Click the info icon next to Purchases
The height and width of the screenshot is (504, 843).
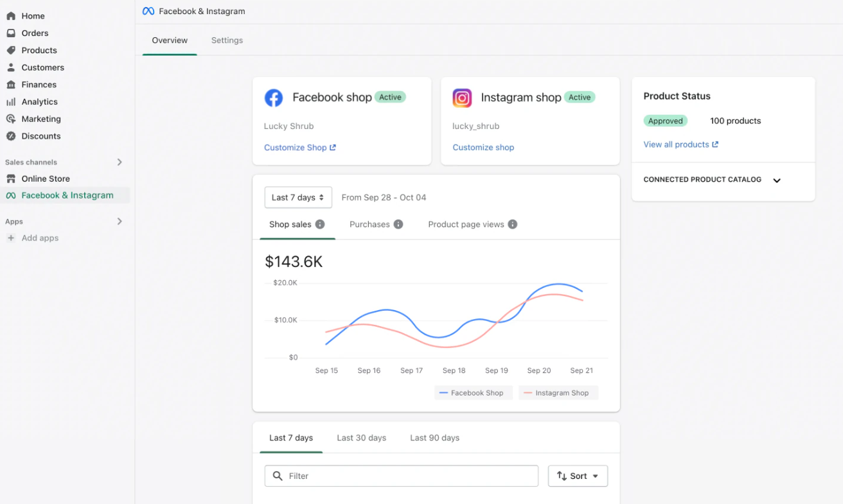[x=398, y=224]
